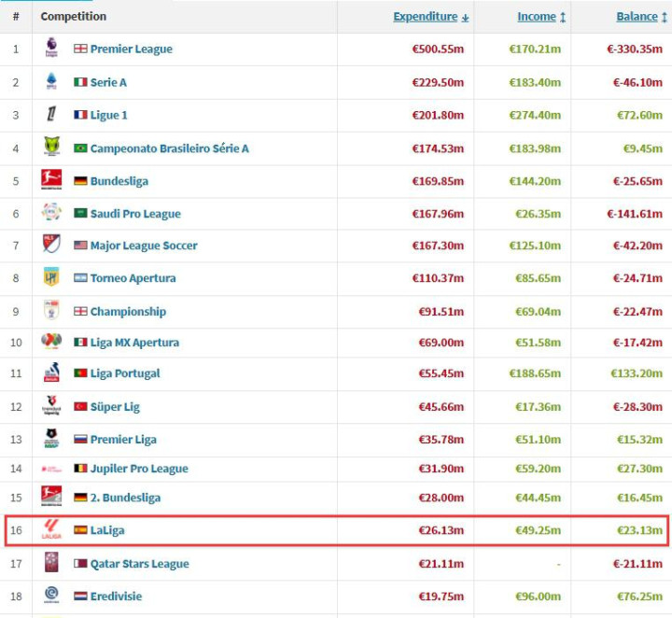The width and height of the screenshot is (672, 618).
Task: Click the Qatar Stars League logo
Action: pyautogui.click(x=51, y=562)
